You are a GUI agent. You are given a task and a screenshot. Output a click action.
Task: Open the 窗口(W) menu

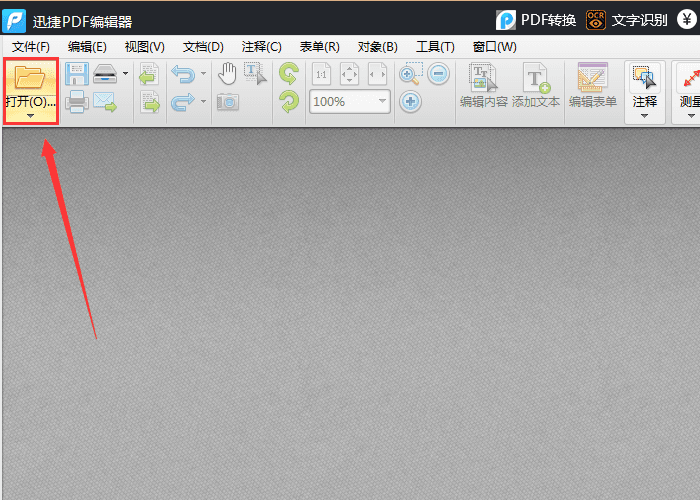pos(495,47)
